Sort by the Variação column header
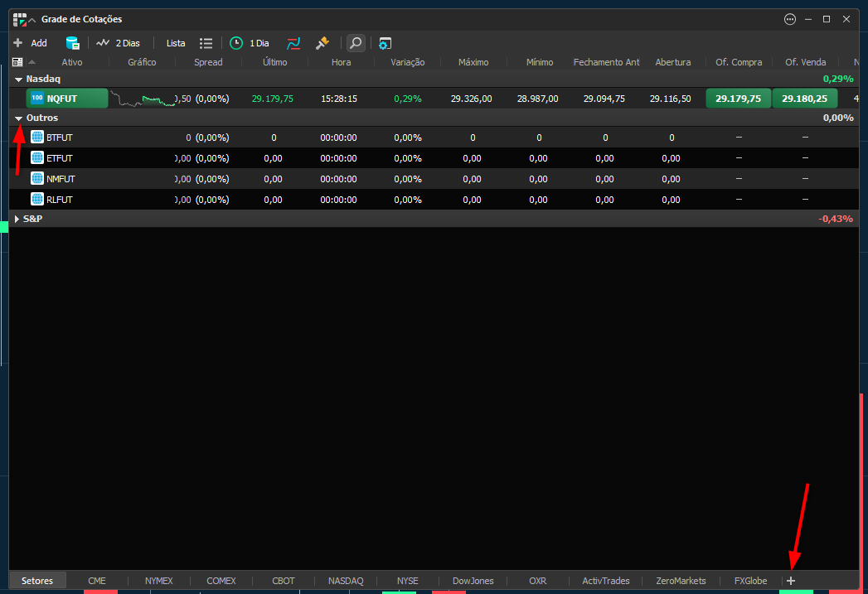This screenshot has height=594, width=868. coord(407,62)
